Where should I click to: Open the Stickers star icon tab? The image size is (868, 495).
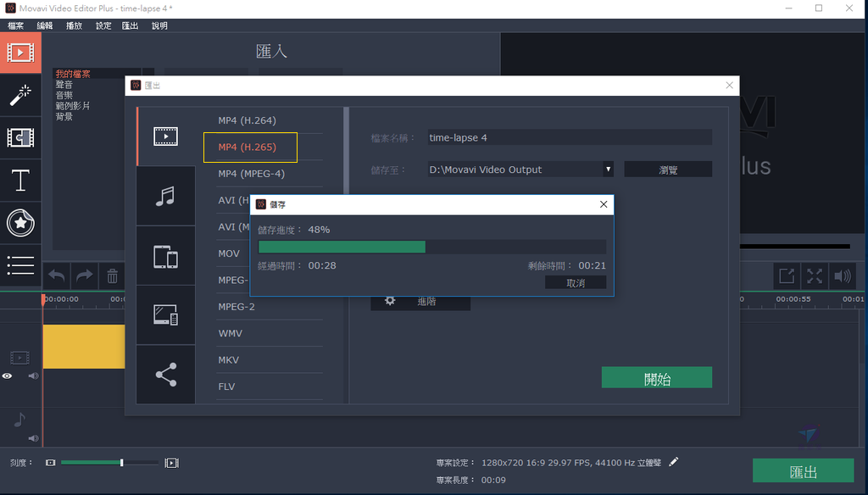tap(20, 223)
